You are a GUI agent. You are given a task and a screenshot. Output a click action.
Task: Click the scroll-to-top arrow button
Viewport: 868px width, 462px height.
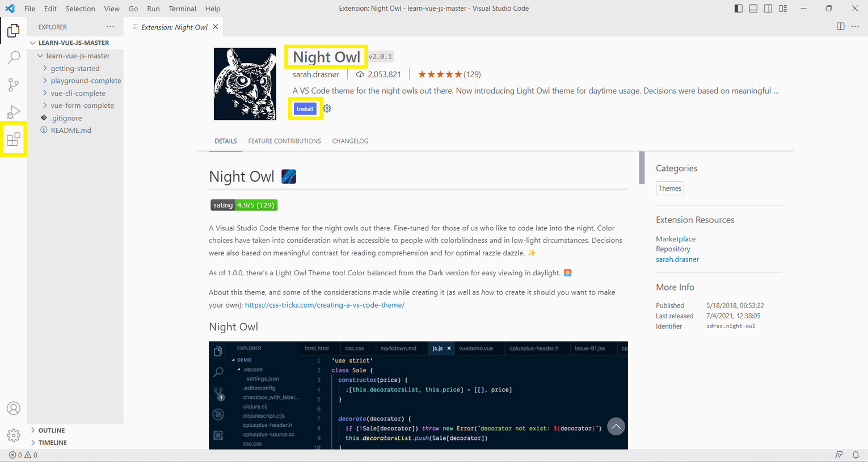616,426
